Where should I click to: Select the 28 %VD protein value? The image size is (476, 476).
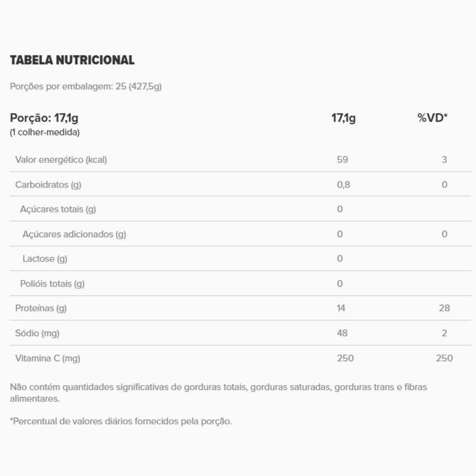click(444, 308)
